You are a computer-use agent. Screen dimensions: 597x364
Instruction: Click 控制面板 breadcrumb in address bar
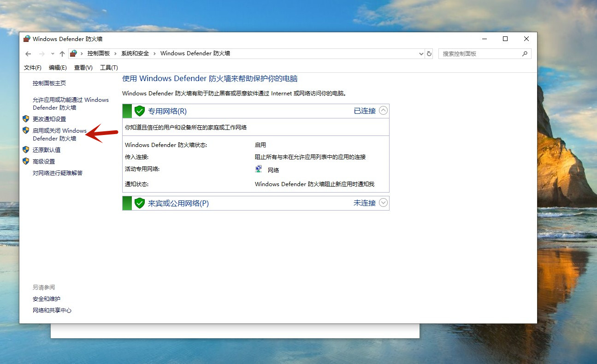click(x=99, y=53)
